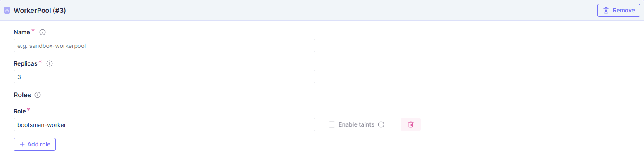Click the Enable taints label text

[356, 124]
